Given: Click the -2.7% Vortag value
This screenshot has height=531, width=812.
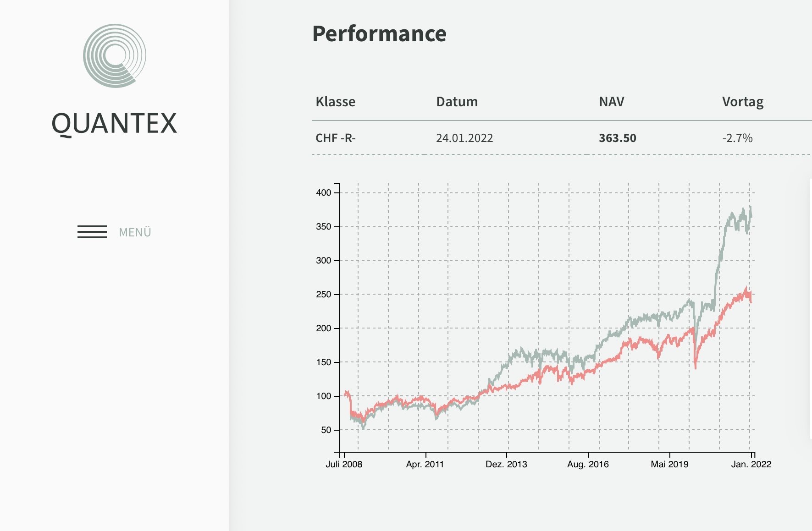Looking at the screenshot, I should coord(737,138).
